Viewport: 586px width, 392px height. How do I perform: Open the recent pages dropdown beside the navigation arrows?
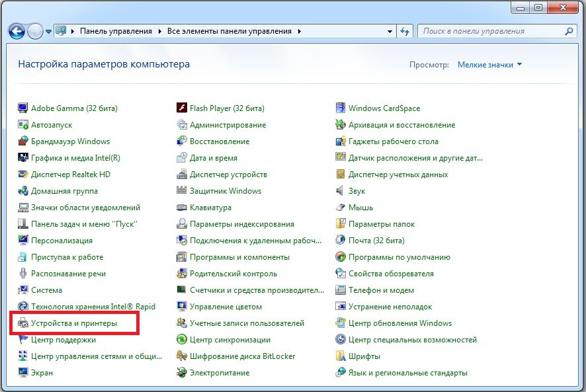(x=49, y=31)
